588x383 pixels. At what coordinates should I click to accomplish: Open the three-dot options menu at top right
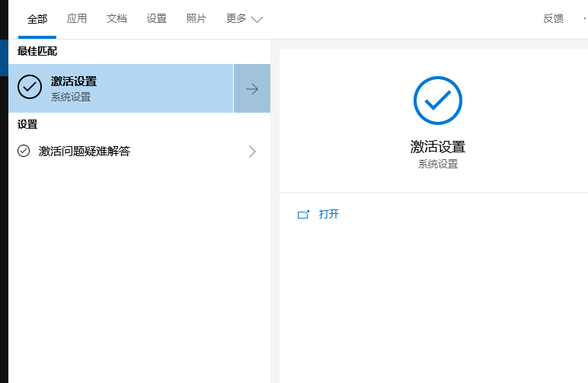tap(583, 19)
